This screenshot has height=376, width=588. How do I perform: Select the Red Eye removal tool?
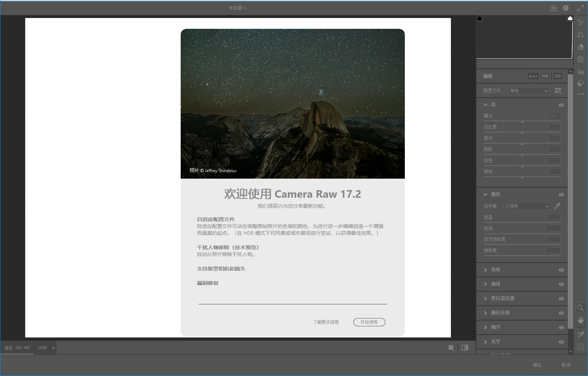580,72
